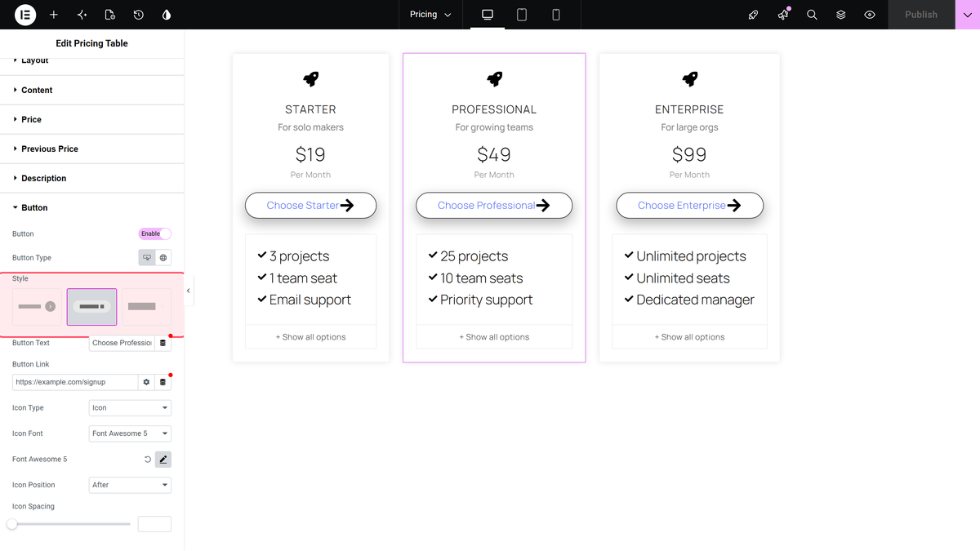This screenshot has height=551, width=980.
Task: Click the rocket icon on the Starter card
Action: click(x=310, y=78)
